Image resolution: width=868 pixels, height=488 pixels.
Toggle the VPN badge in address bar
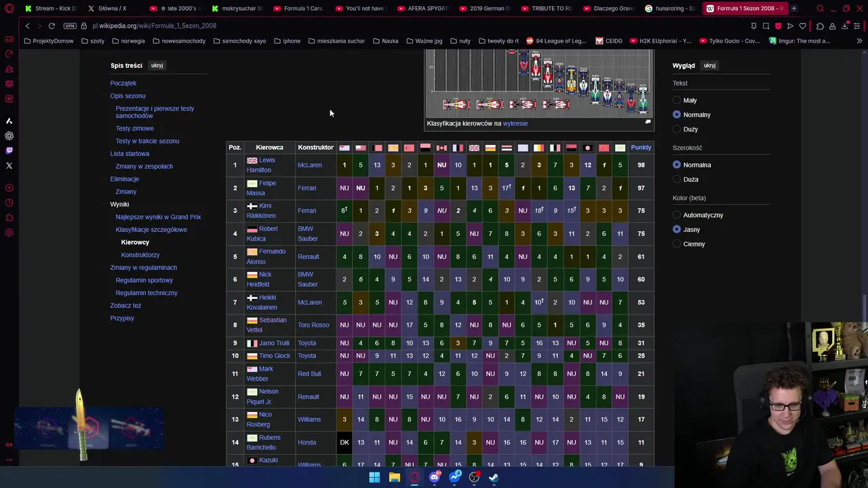(x=70, y=26)
